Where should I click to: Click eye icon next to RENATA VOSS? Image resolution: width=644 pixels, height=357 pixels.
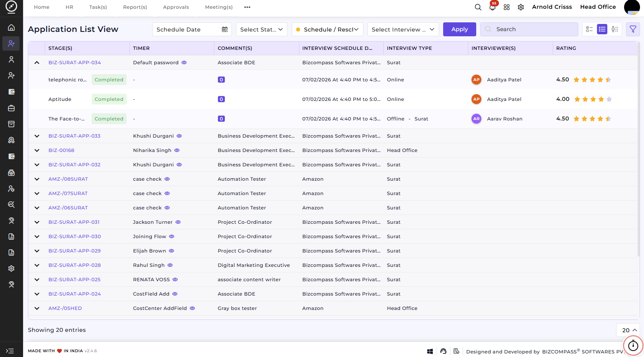point(175,280)
